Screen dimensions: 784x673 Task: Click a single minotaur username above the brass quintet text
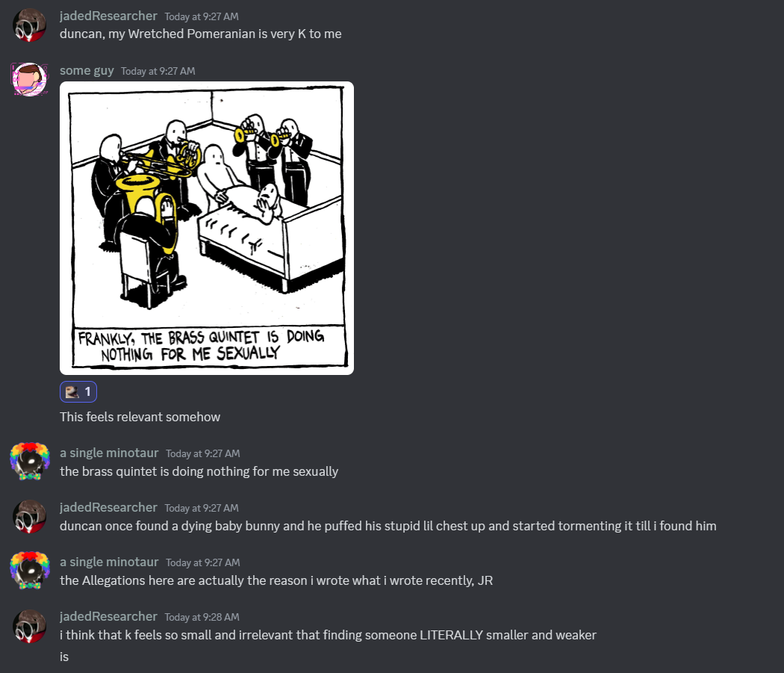[109, 453]
